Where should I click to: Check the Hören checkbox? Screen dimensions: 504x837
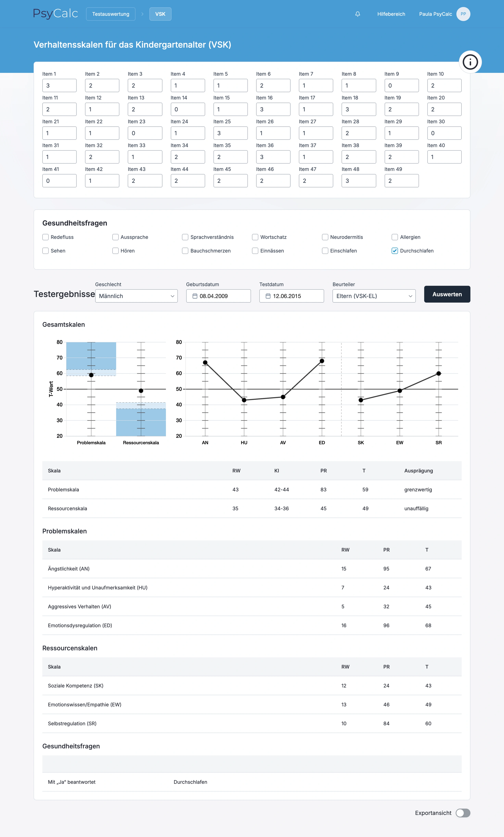pos(115,251)
